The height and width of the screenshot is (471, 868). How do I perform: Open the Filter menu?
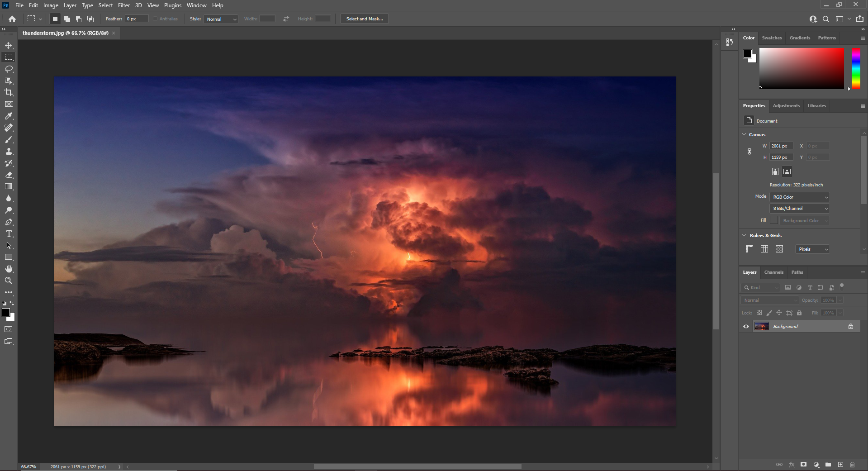coord(124,5)
